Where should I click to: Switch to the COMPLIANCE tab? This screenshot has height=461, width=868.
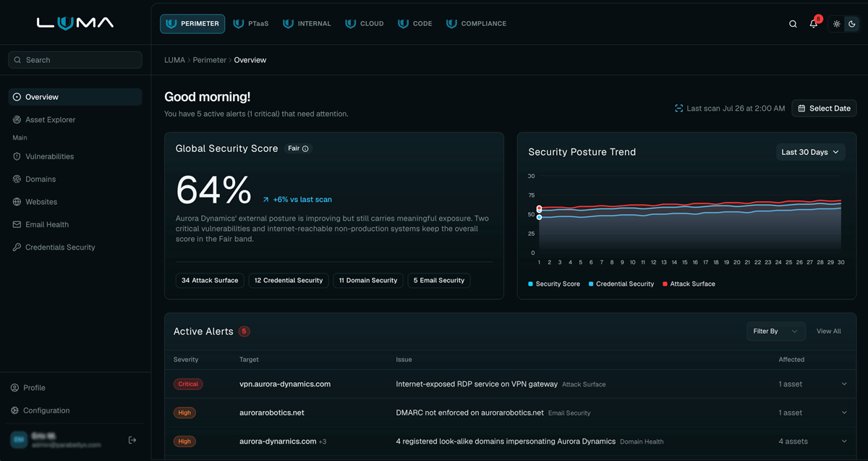tap(477, 24)
